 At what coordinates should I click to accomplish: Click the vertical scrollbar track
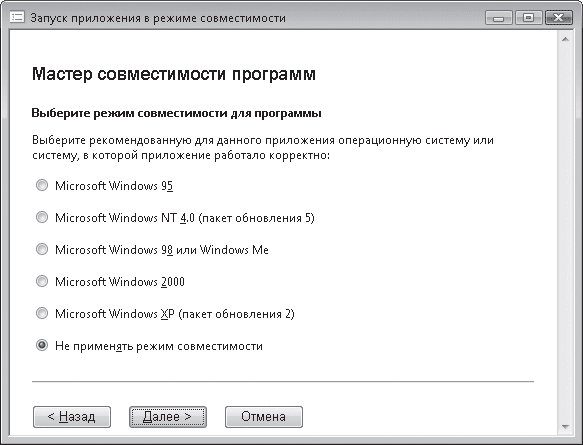pos(566,233)
